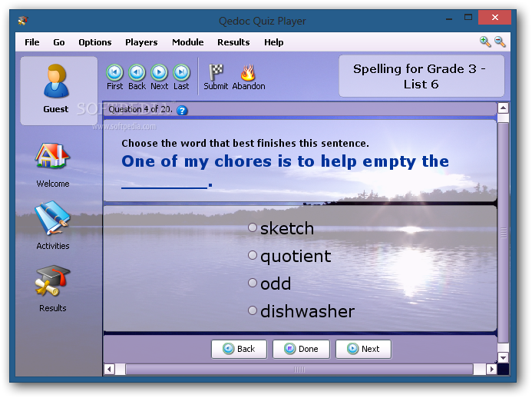Open the Help menu
The image size is (532, 398).
click(274, 42)
